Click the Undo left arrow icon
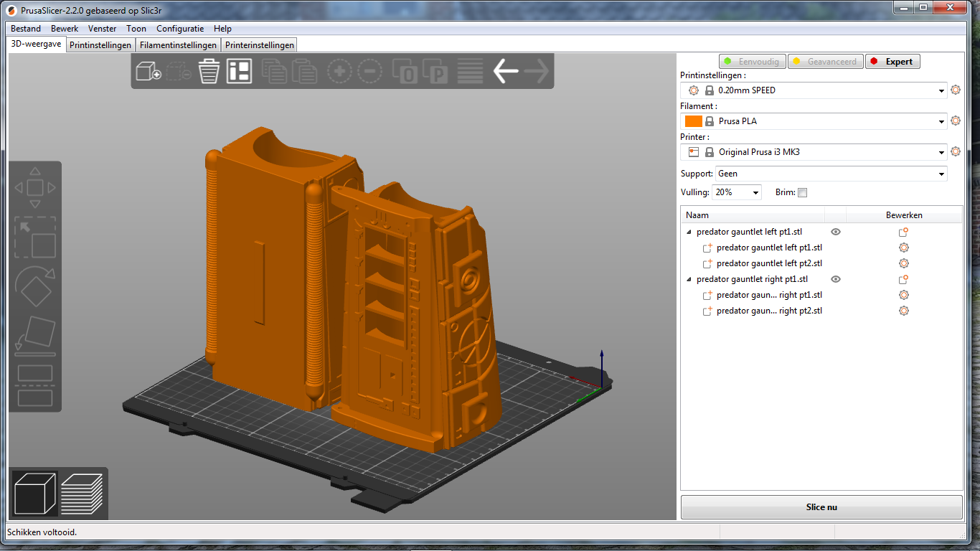 tap(506, 71)
